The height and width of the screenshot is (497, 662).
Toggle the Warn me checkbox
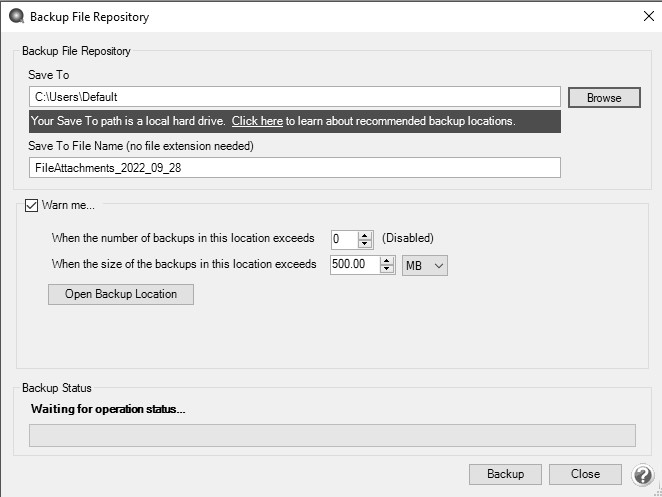(x=30, y=205)
